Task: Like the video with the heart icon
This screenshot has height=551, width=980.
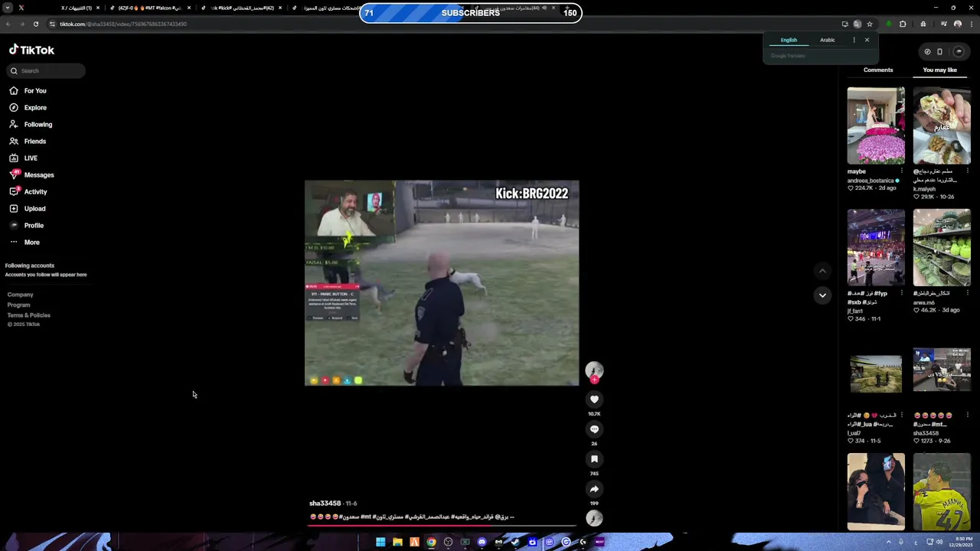Action: [x=594, y=399]
